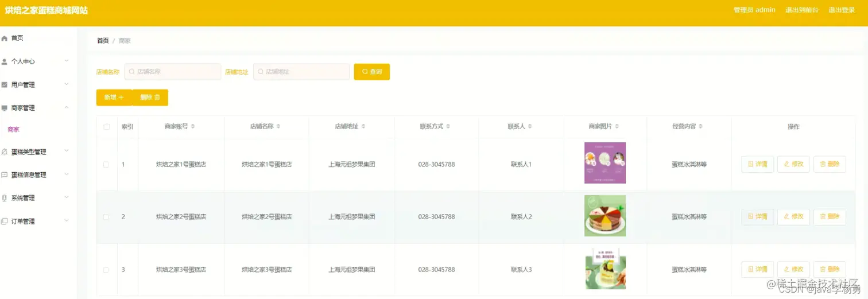Image resolution: width=868 pixels, height=299 pixels.
Task: Focus the 店铺地址 search input
Action: (x=301, y=72)
